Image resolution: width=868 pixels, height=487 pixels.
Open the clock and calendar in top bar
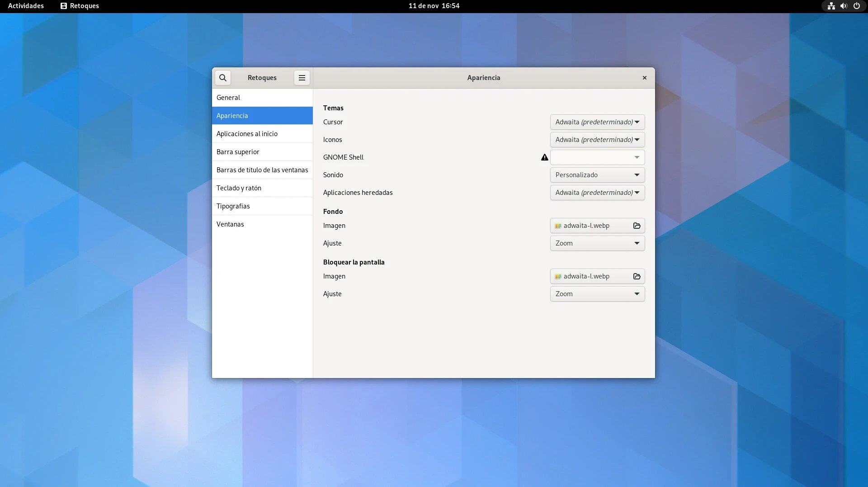[434, 6]
